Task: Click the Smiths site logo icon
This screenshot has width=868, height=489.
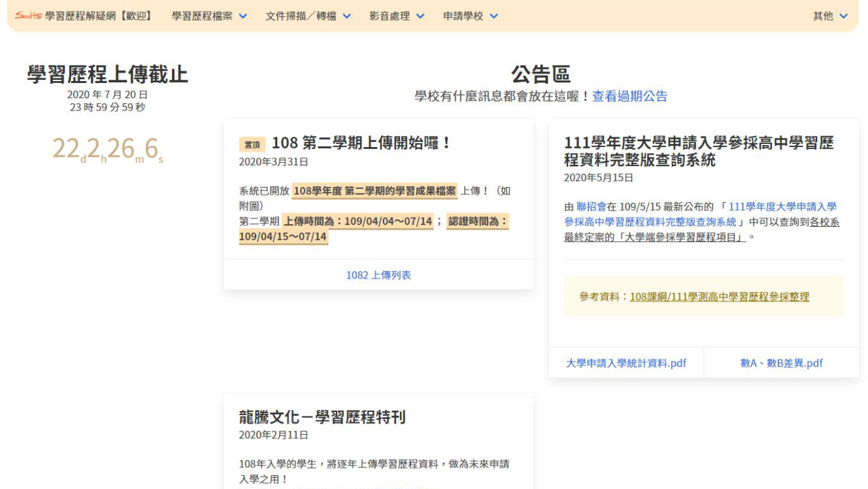Action: pos(28,16)
